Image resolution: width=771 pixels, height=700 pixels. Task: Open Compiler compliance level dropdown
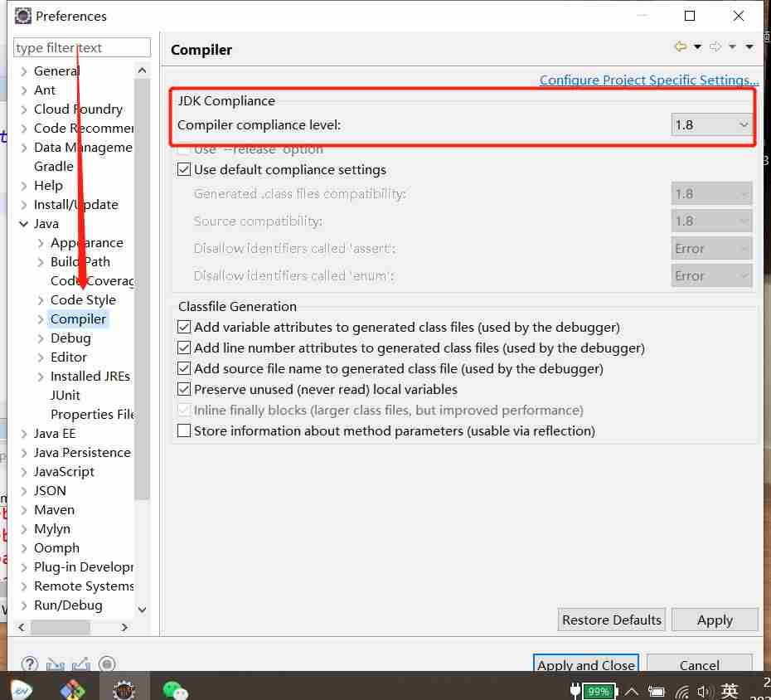(711, 125)
